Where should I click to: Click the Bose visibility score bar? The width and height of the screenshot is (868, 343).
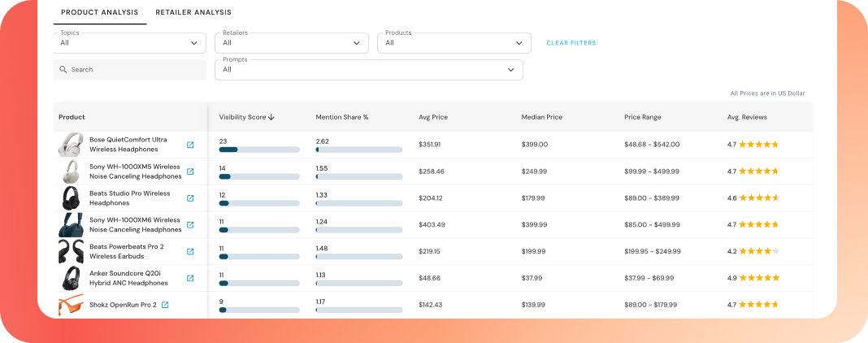259,150
